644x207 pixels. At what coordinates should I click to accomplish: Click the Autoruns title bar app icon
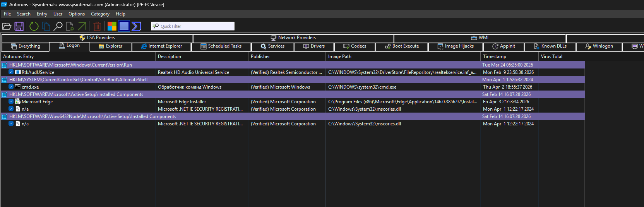click(x=4, y=5)
